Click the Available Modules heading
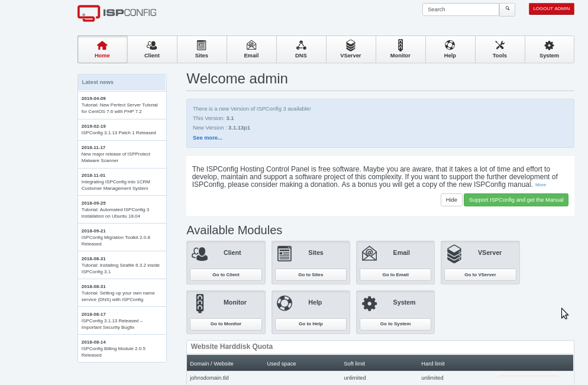This screenshot has width=588, height=385. 234,230
